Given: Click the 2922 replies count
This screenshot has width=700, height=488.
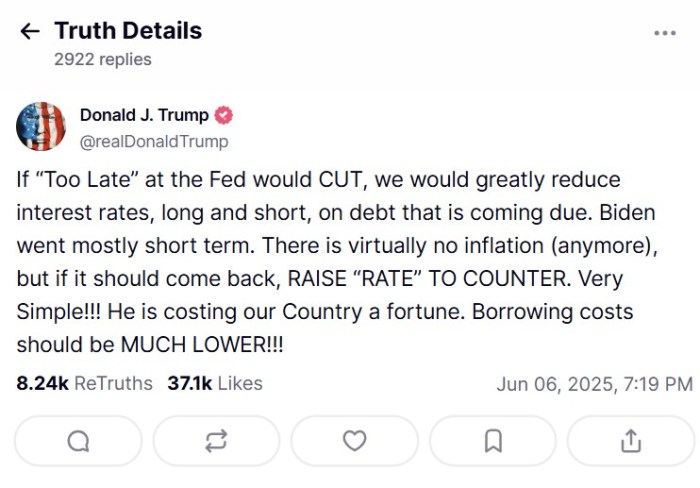Looking at the screenshot, I should (103, 59).
